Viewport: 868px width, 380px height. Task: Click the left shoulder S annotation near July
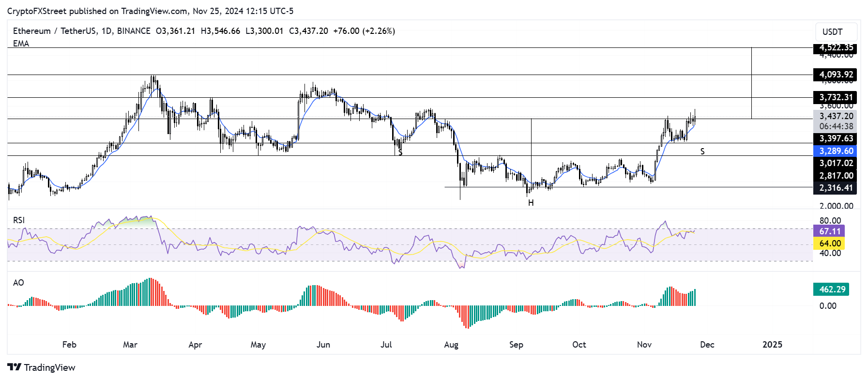click(400, 152)
